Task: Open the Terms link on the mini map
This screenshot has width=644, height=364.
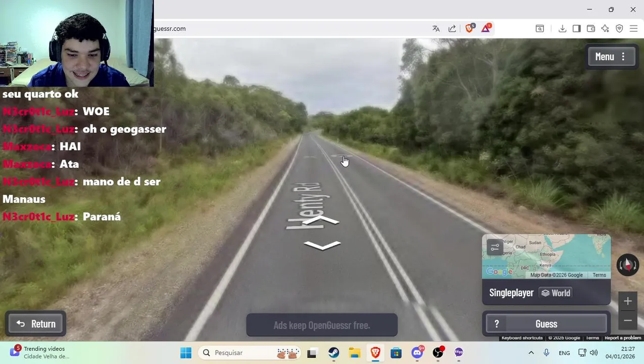Action: 599,275
